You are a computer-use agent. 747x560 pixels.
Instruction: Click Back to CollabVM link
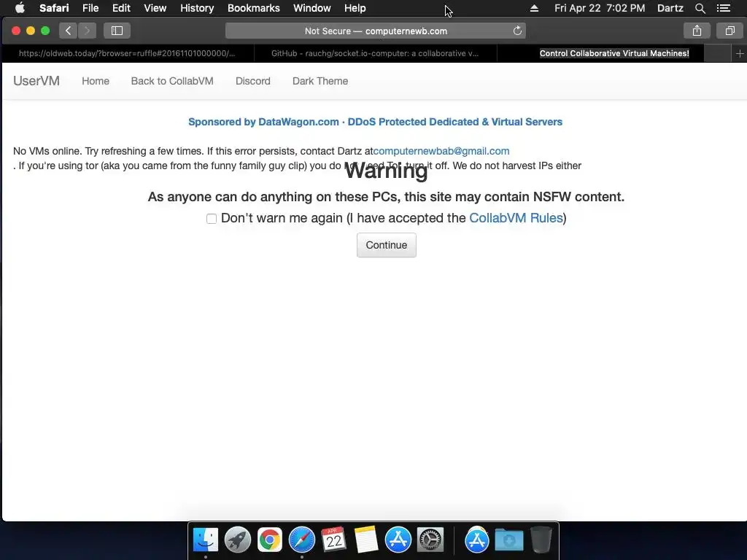click(172, 81)
